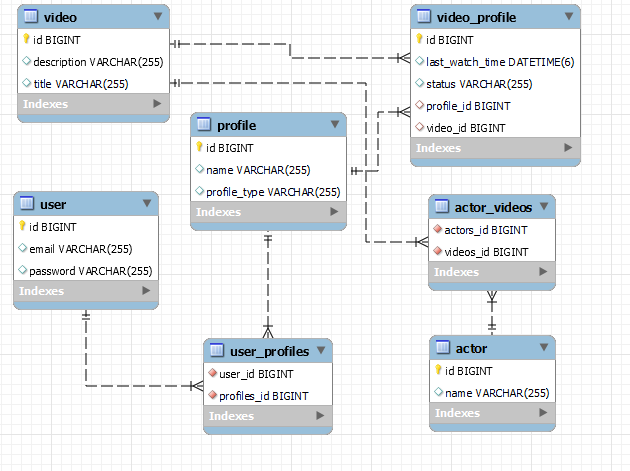Screen dimensions: 630x471
Task: Select the video table title
Action: click(x=60, y=17)
